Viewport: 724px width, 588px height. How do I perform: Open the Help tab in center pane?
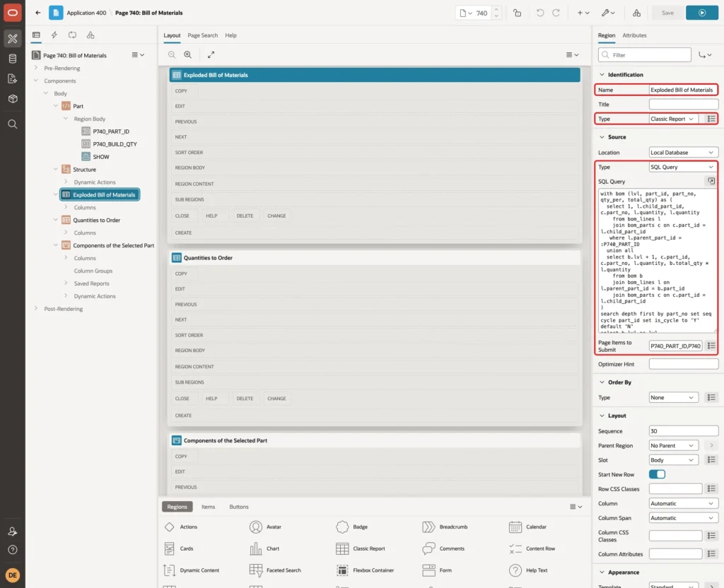230,35
